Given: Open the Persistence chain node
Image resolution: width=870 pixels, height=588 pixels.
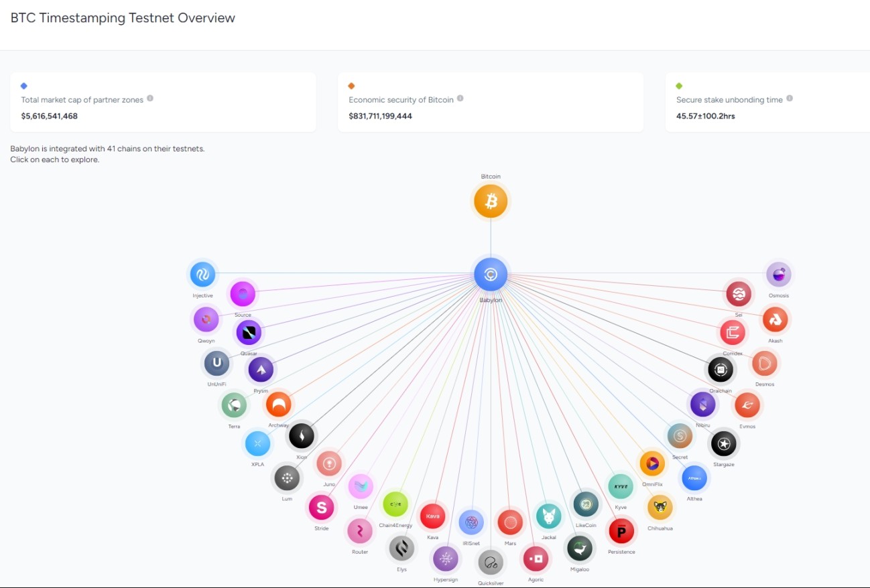Looking at the screenshot, I should (x=621, y=532).
